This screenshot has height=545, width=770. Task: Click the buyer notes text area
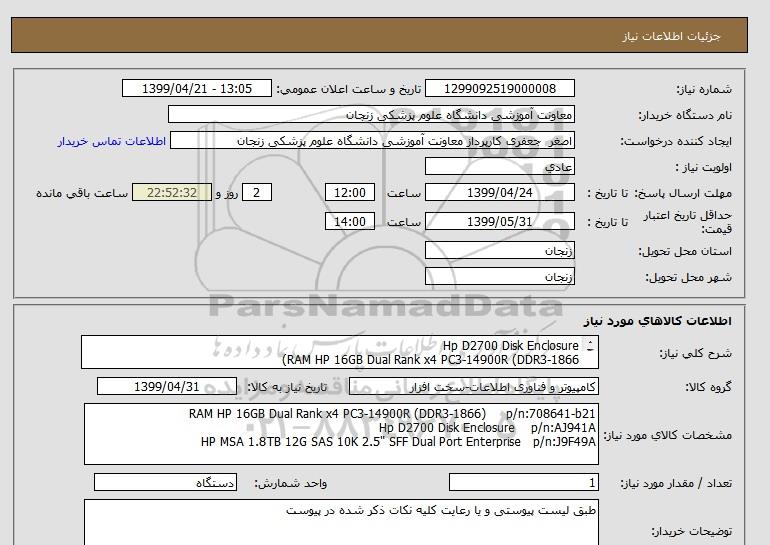[341, 522]
